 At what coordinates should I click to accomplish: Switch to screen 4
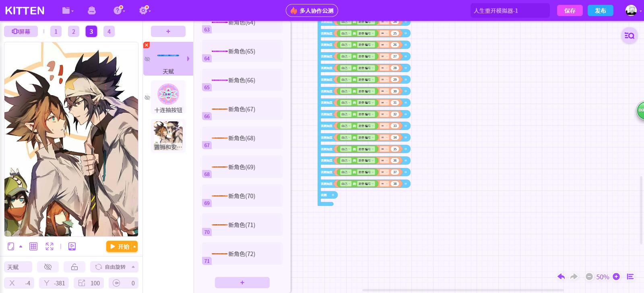click(x=109, y=31)
